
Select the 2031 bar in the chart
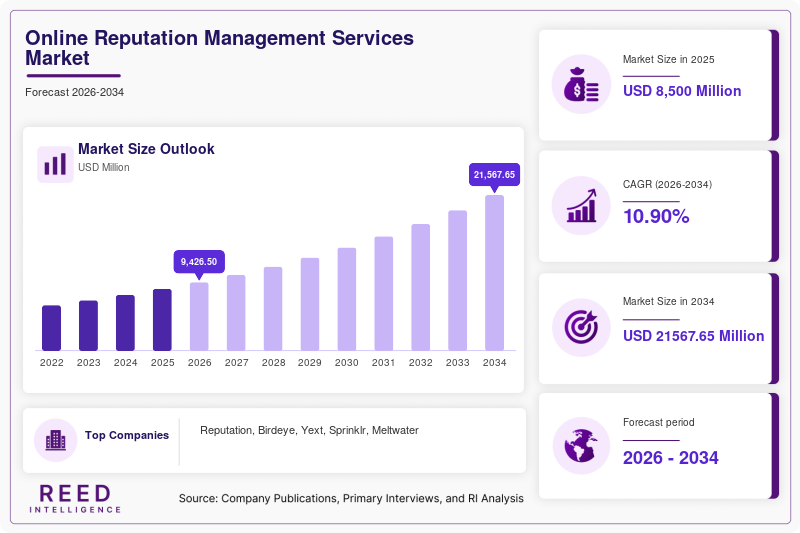[384, 293]
